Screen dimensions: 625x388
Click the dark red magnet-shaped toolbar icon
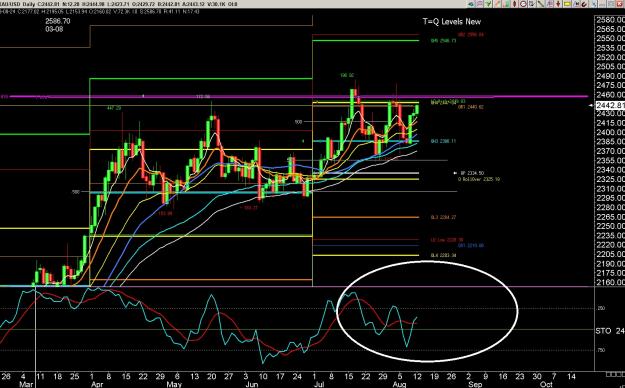(x=584, y=4)
